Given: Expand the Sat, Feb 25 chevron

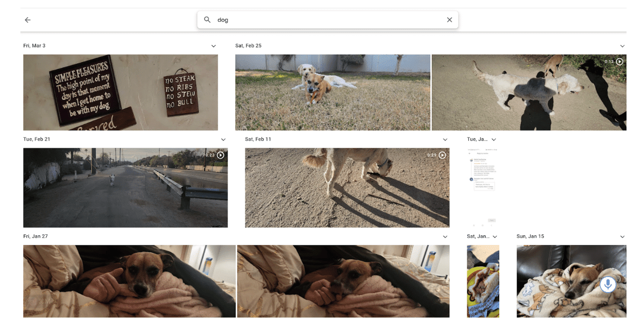Looking at the screenshot, I should coord(622,46).
